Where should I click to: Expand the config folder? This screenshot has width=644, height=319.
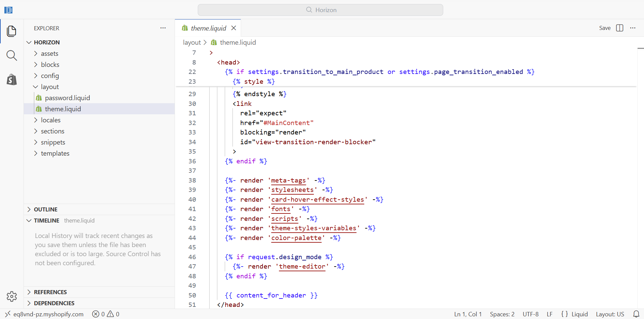[36, 76]
